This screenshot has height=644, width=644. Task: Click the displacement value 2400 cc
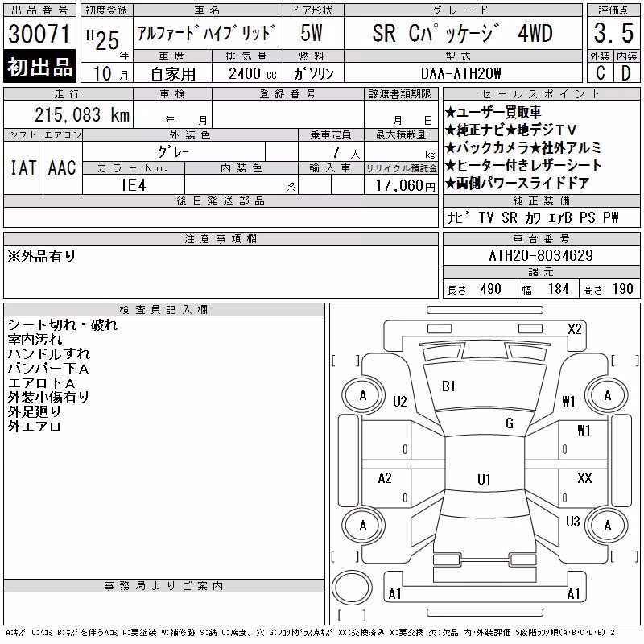pos(252,74)
